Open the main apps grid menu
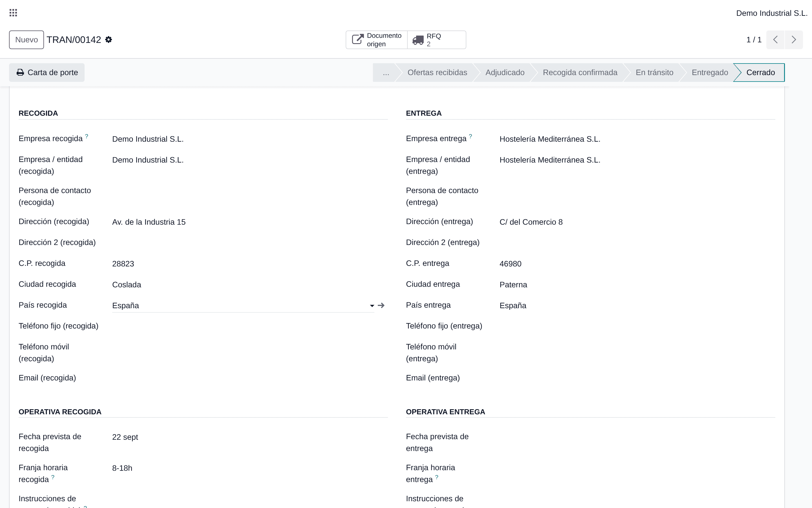 pyautogui.click(x=13, y=13)
